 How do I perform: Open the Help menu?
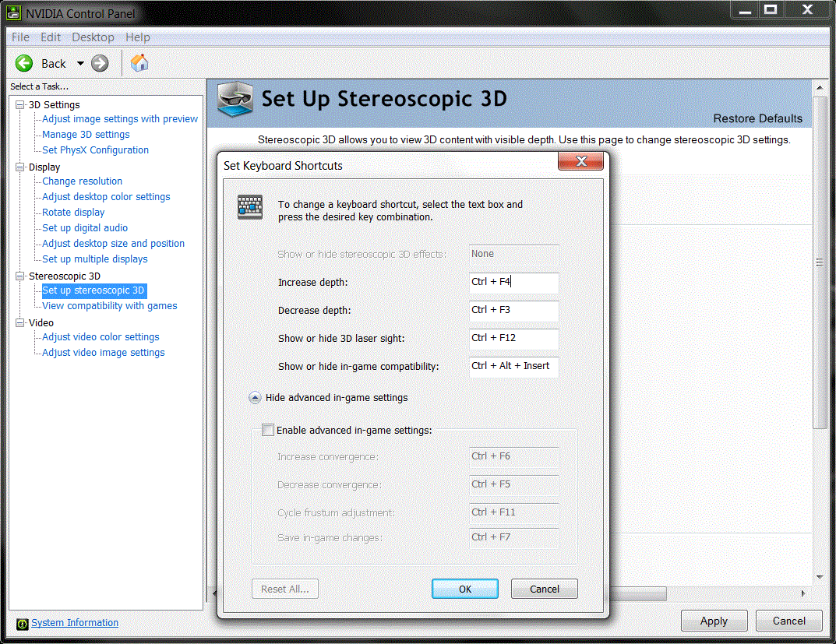[x=138, y=37]
